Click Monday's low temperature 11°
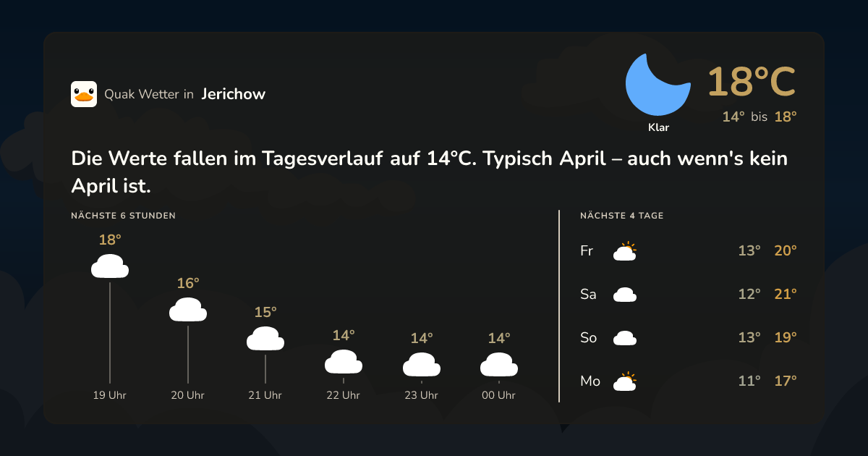 coord(749,381)
